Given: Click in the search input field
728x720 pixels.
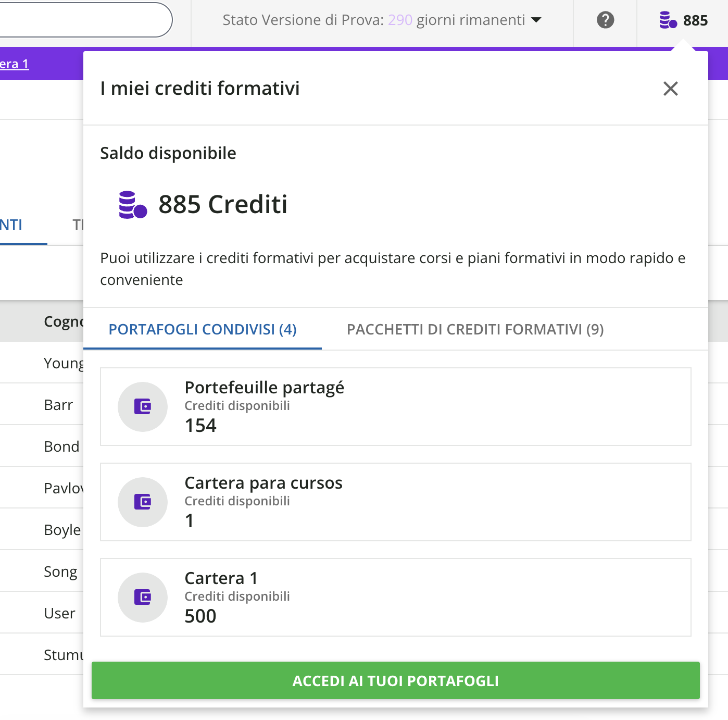Looking at the screenshot, I should coord(83,20).
